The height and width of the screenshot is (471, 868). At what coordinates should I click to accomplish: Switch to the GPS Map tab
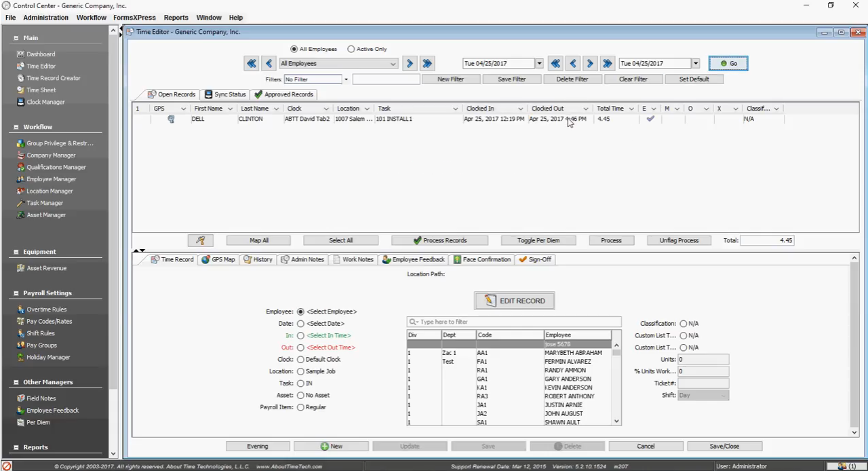(218, 259)
